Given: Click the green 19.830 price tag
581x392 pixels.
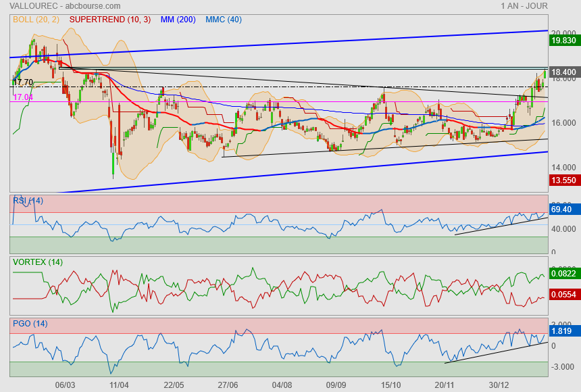Looking at the screenshot, I should (563, 41).
